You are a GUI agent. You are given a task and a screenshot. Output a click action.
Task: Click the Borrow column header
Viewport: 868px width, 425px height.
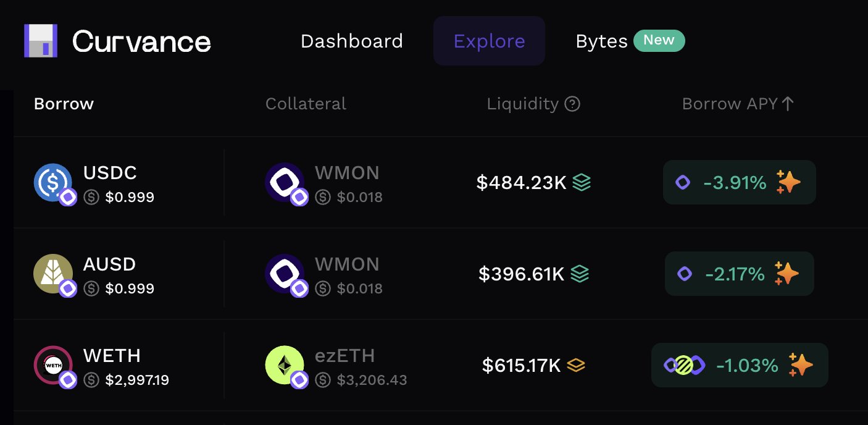tap(64, 104)
